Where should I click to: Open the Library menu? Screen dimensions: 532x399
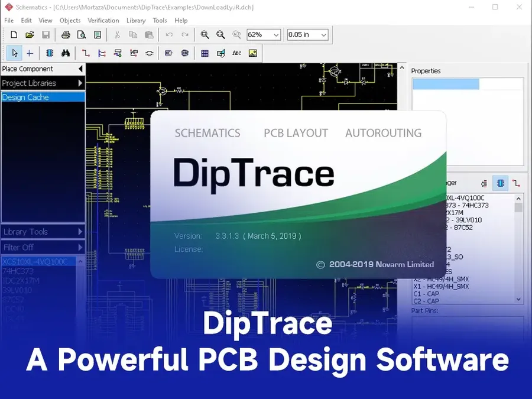pyautogui.click(x=136, y=20)
